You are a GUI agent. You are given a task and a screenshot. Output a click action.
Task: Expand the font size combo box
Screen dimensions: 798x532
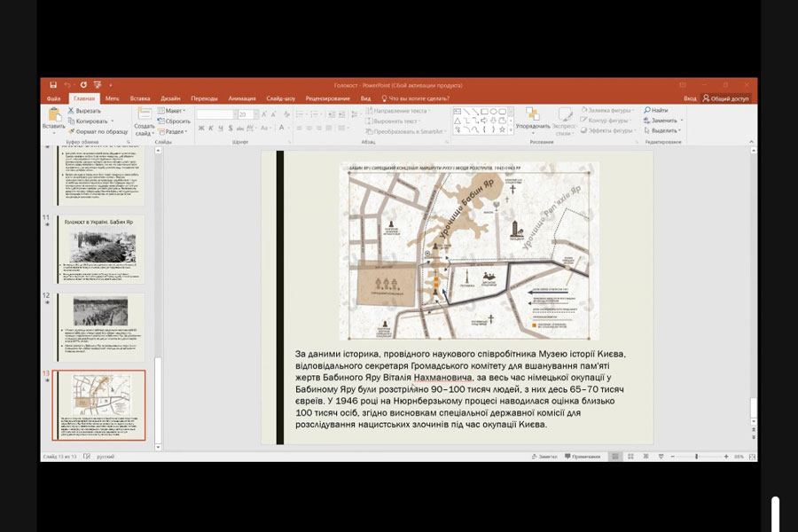(x=254, y=114)
